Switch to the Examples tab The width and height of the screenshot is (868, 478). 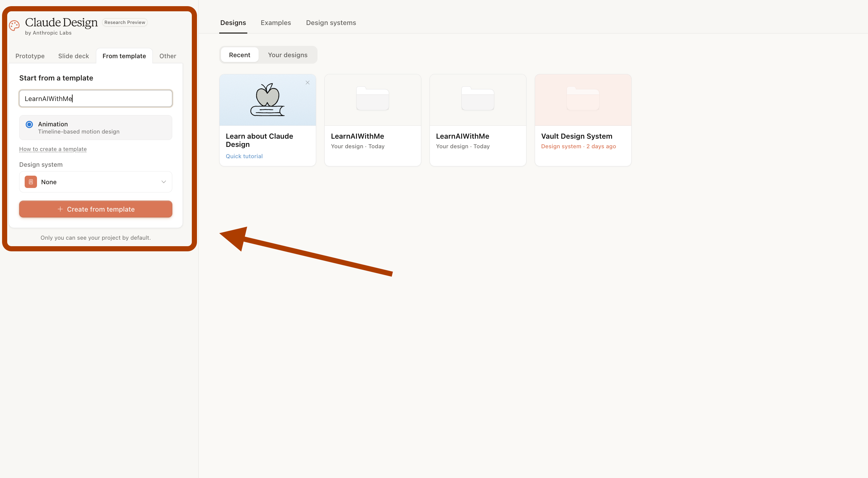(x=275, y=23)
